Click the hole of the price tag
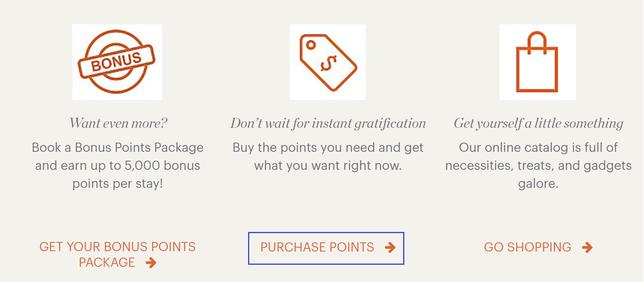 coord(311,45)
